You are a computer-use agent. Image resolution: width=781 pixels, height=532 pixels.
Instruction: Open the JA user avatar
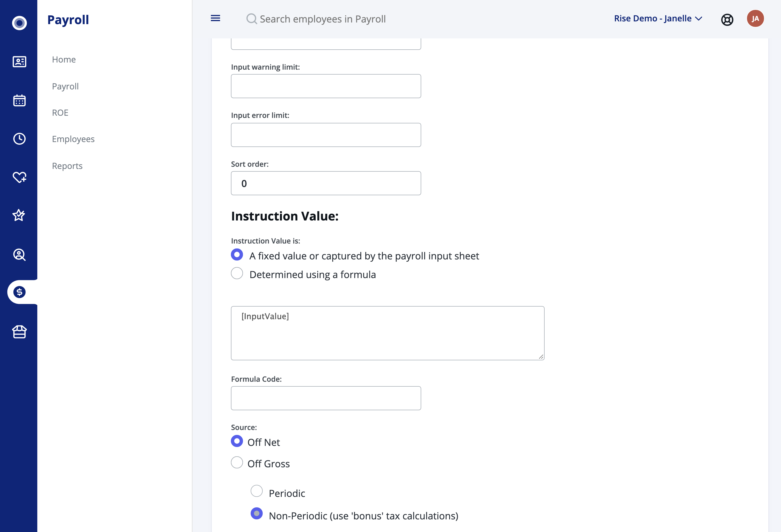coord(755,18)
